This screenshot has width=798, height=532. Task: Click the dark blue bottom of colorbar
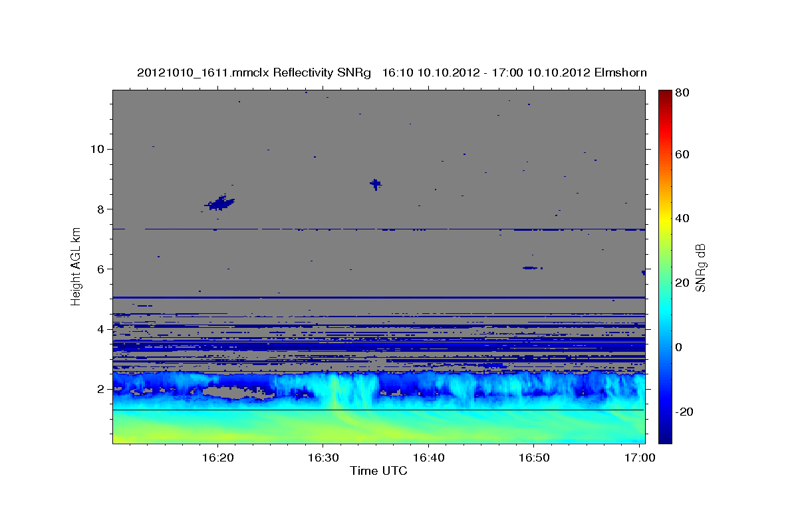point(664,436)
